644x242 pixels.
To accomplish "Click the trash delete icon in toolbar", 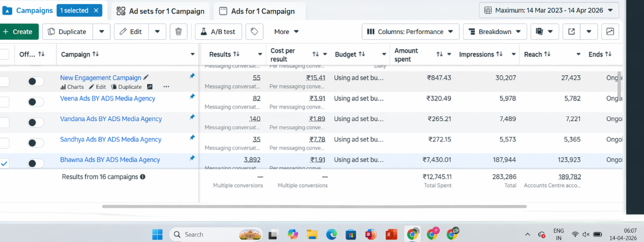I will pyautogui.click(x=178, y=32).
